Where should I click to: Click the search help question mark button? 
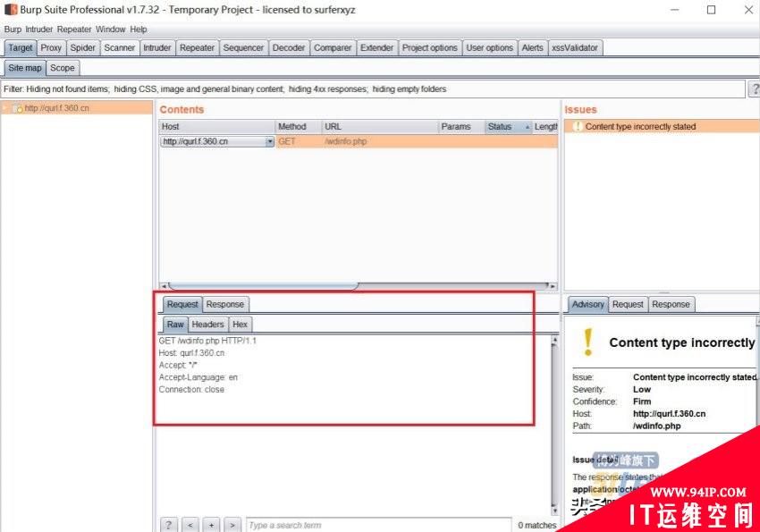click(169, 525)
